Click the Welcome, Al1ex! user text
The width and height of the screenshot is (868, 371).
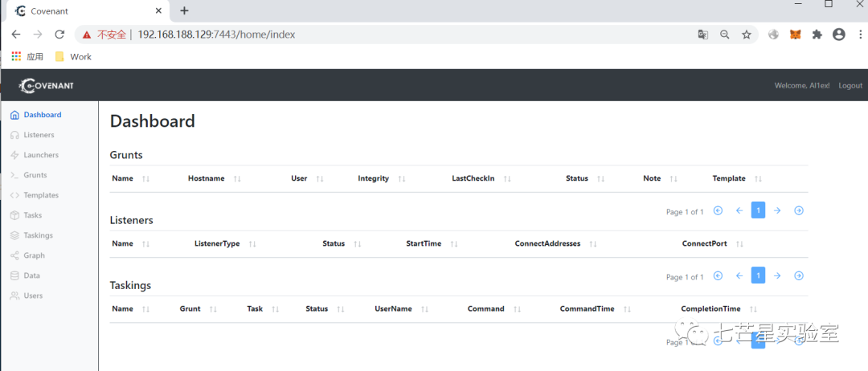(802, 86)
